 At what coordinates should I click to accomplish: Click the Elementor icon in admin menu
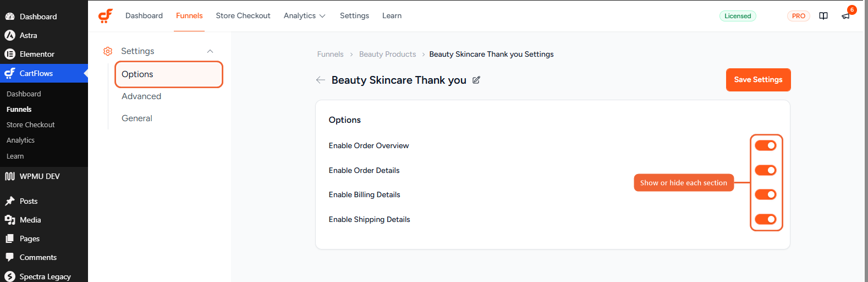point(10,54)
